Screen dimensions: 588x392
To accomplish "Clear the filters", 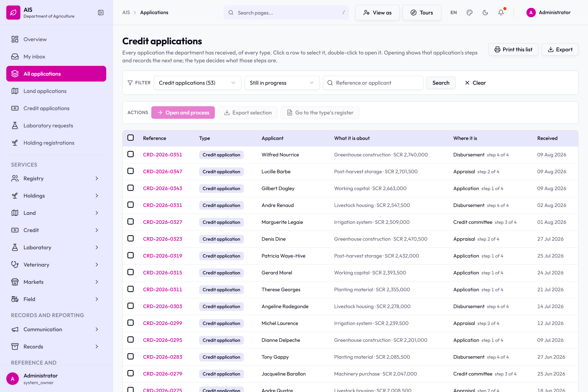I will click(x=475, y=83).
